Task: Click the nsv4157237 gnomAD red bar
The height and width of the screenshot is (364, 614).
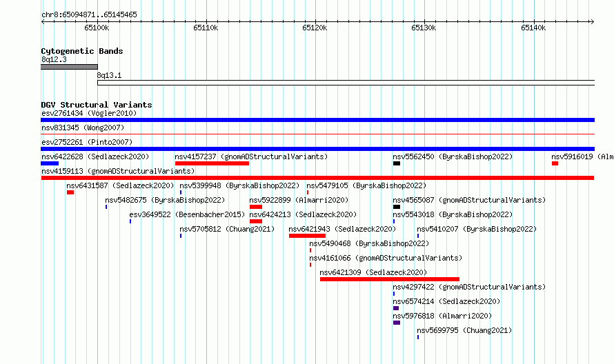Action: tap(212, 163)
